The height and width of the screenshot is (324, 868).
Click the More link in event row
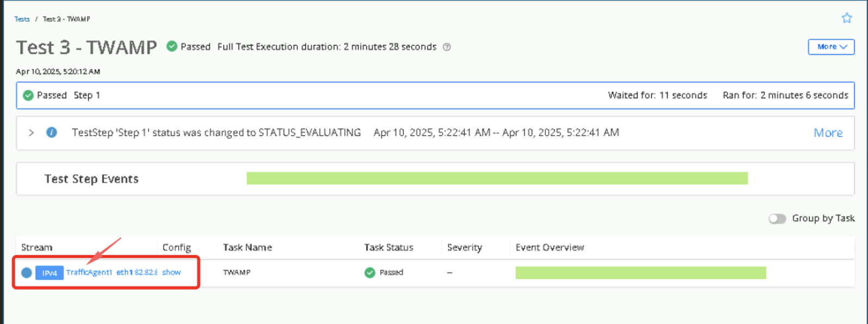pos(828,133)
